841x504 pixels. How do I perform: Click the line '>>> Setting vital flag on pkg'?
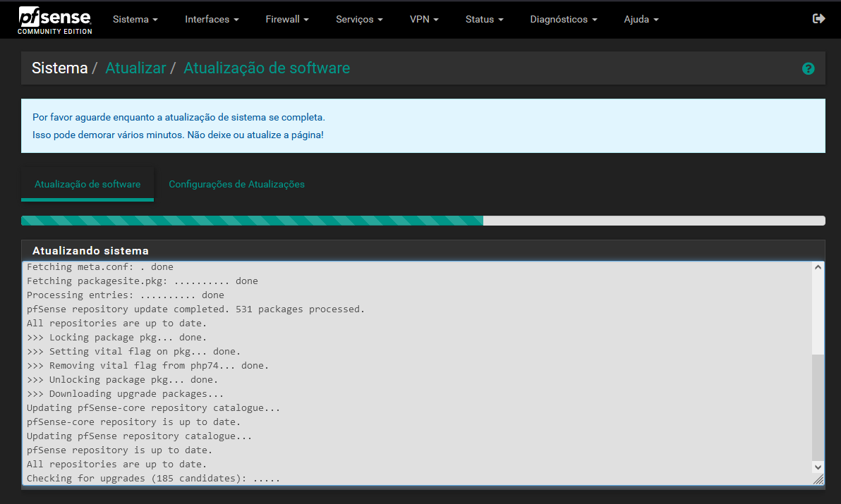(x=133, y=351)
